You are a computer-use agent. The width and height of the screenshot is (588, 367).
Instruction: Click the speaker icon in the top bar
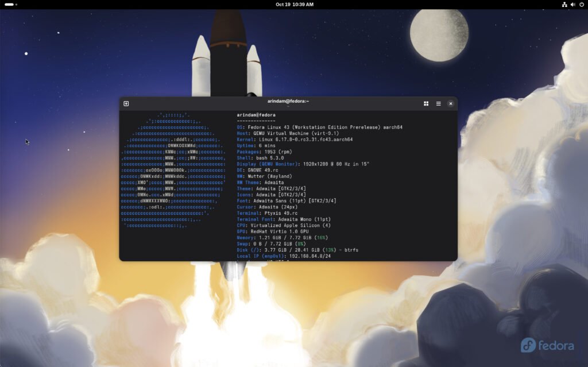click(572, 5)
